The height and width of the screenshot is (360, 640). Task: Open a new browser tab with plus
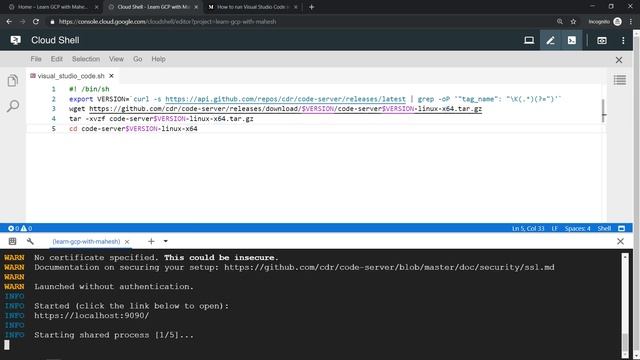(311, 7)
